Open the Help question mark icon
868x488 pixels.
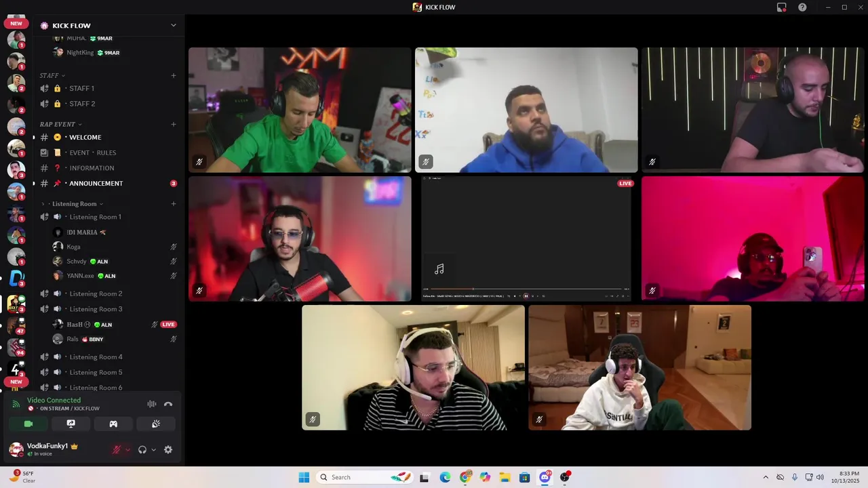pos(802,7)
